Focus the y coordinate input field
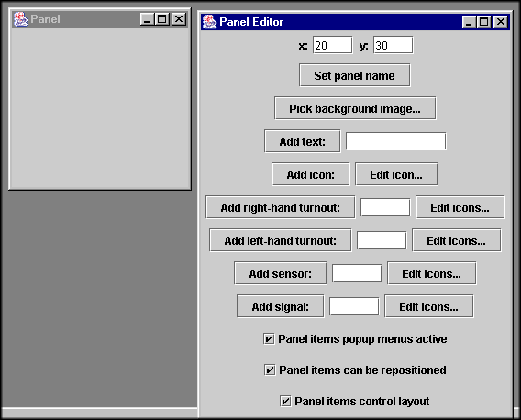521x420 pixels. (x=394, y=45)
